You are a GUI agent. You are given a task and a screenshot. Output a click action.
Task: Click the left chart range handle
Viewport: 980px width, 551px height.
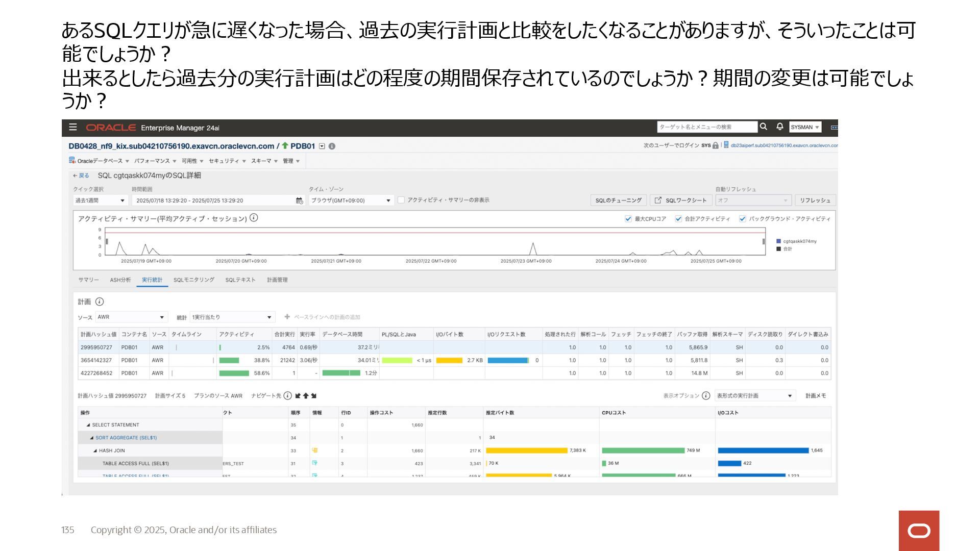coord(107,241)
